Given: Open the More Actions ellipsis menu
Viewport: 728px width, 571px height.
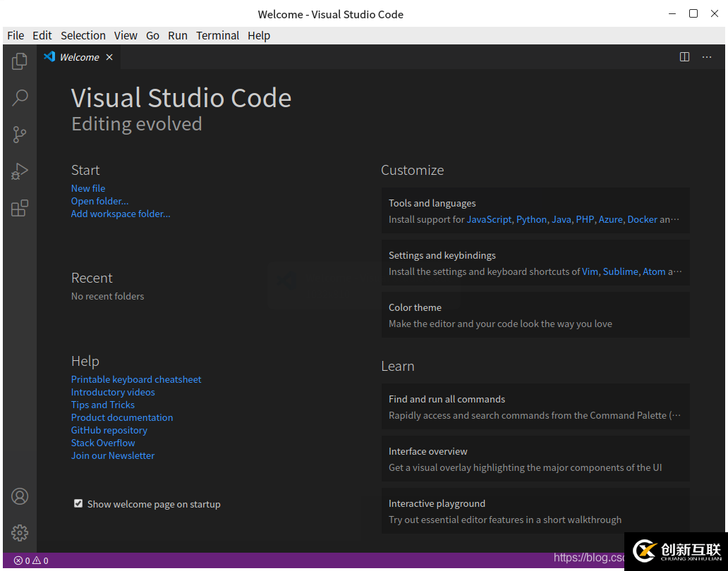Looking at the screenshot, I should [707, 57].
